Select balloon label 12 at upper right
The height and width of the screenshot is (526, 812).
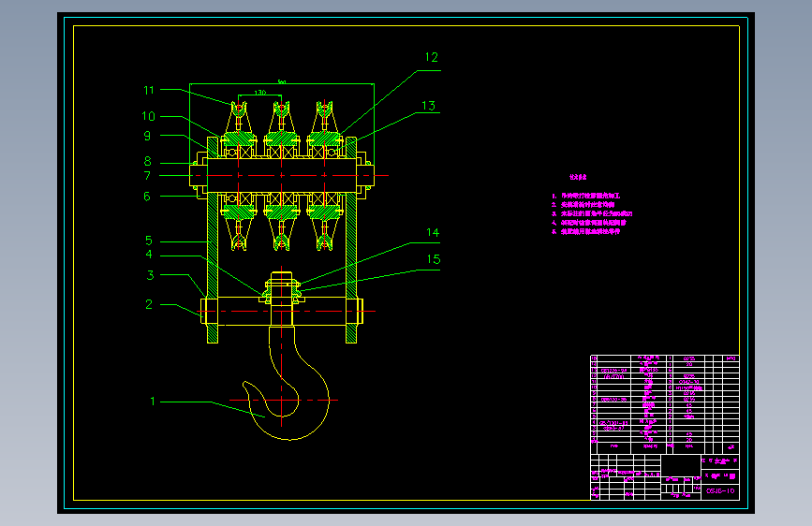coord(432,57)
